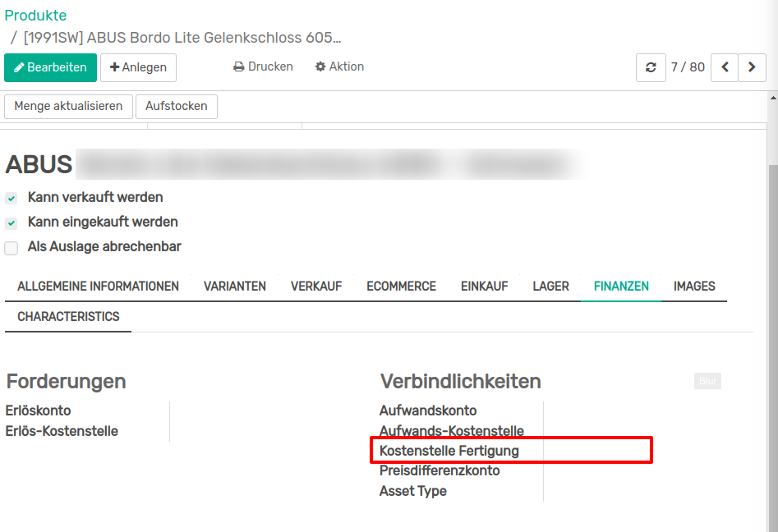Open the Images tab
Screen dimensions: 778x532
(694, 287)
